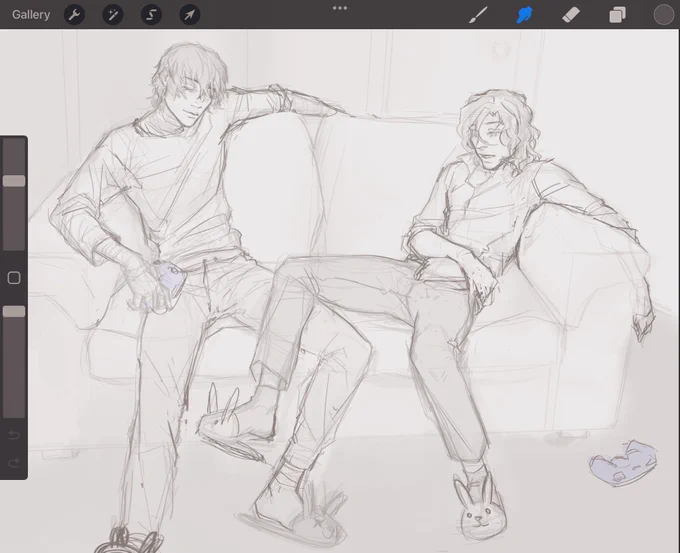Open the Layers panel
Screen dimensions: 680x553
pos(617,15)
